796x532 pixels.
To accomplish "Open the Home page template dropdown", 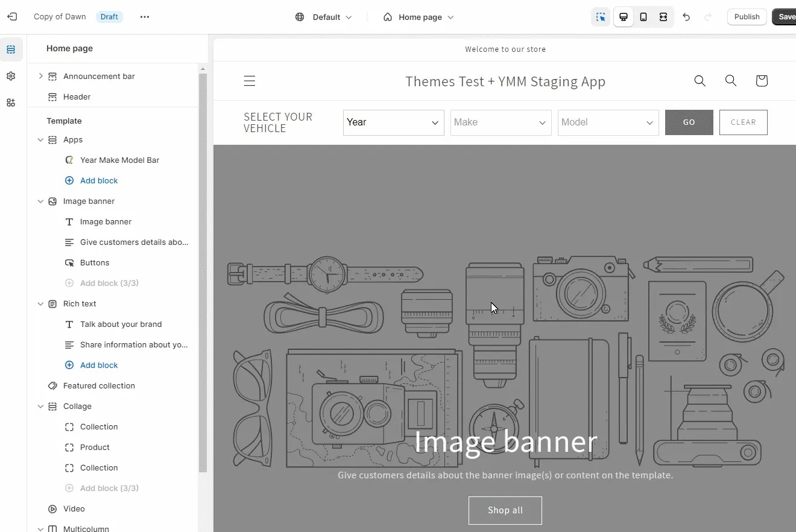I will 419,17.
